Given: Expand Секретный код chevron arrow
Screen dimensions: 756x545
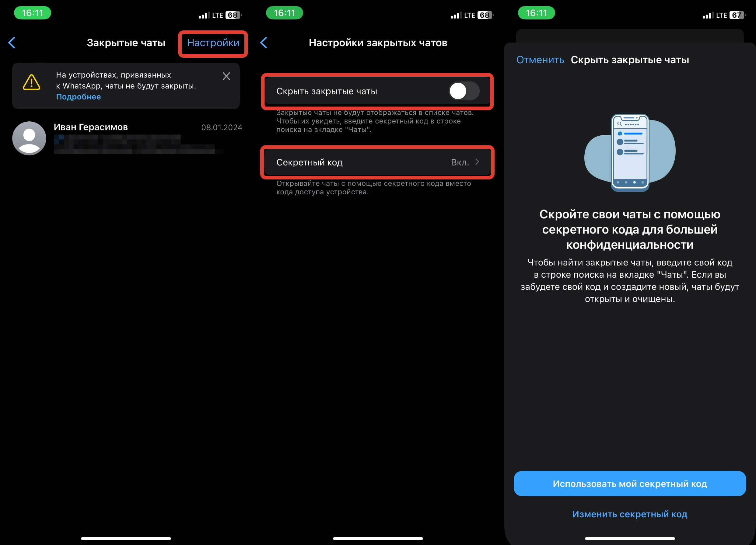Looking at the screenshot, I should point(477,162).
